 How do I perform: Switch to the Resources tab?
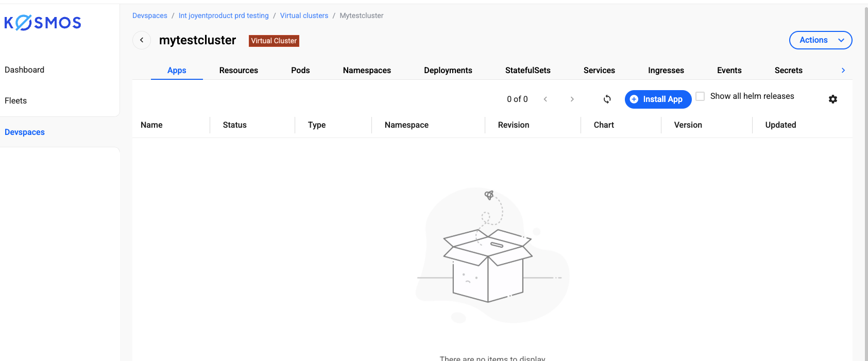tap(239, 71)
